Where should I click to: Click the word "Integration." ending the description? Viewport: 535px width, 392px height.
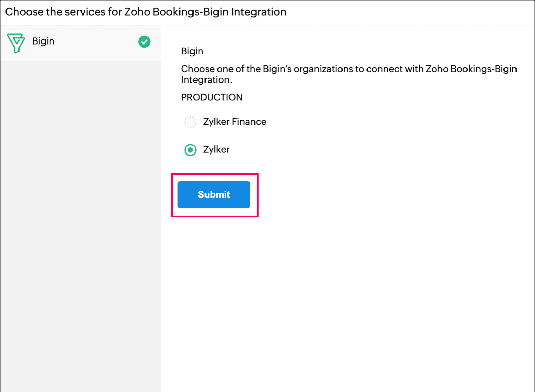click(x=207, y=80)
